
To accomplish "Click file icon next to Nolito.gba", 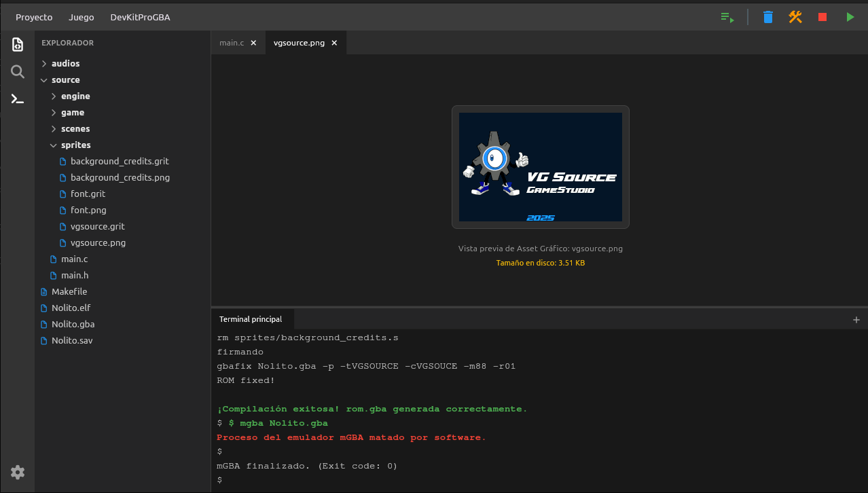I will pos(44,325).
